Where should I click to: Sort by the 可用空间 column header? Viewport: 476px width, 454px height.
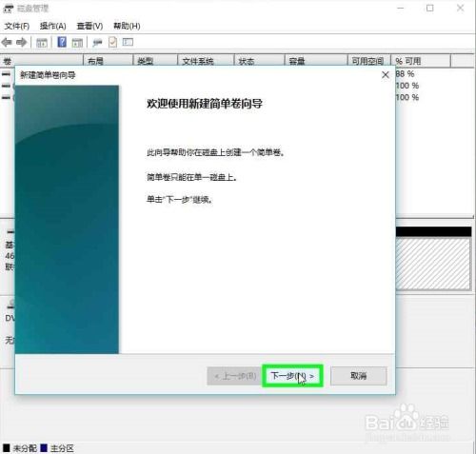[368, 61]
